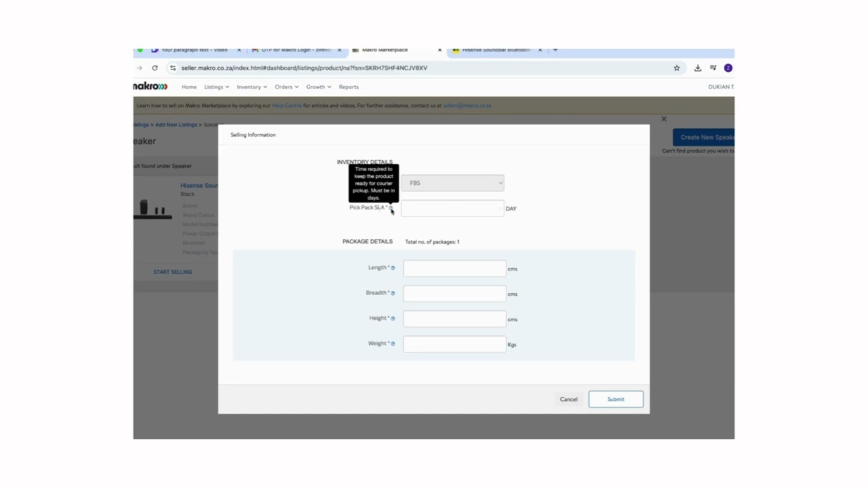This screenshot has width=868, height=488.
Task: Close the OTP for Makro Login tab
Action: coord(340,50)
